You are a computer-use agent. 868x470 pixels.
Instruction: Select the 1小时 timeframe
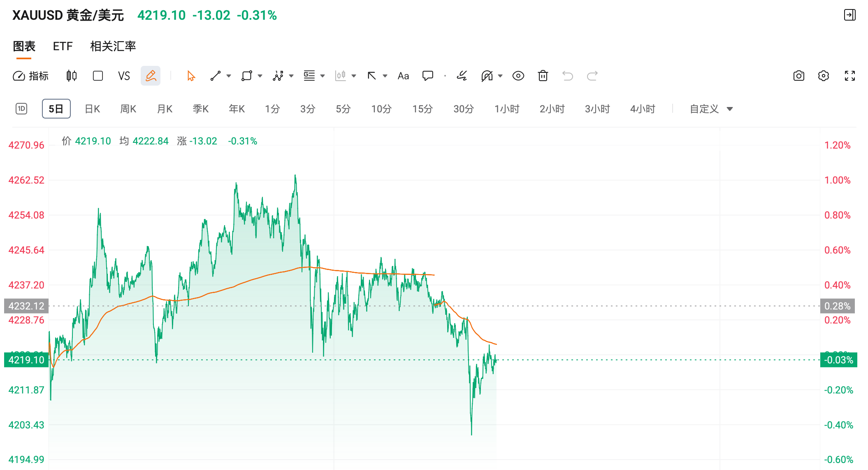507,109
